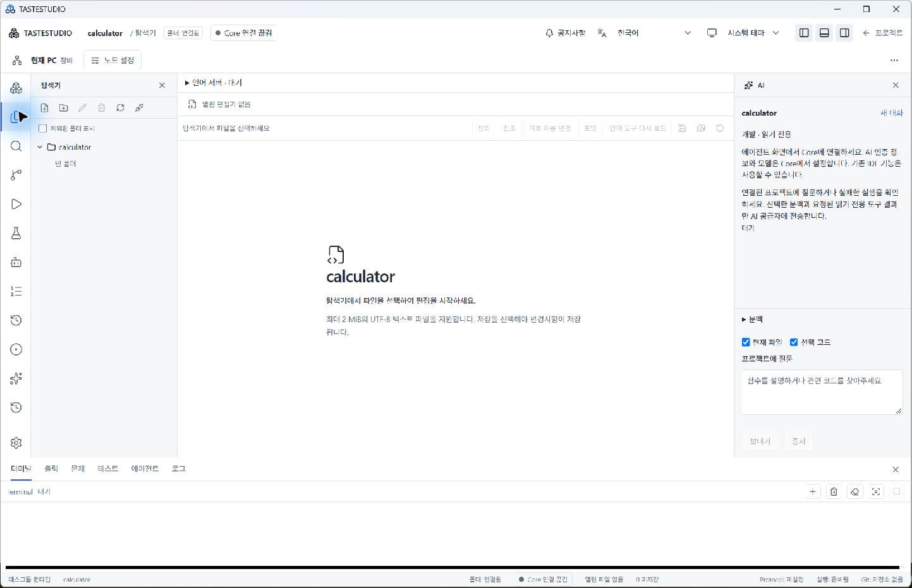Viewport: 912px width, 588px height.
Task: Toggle the right sidebar layout button
Action: pyautogui.click(x=844, y=33)
